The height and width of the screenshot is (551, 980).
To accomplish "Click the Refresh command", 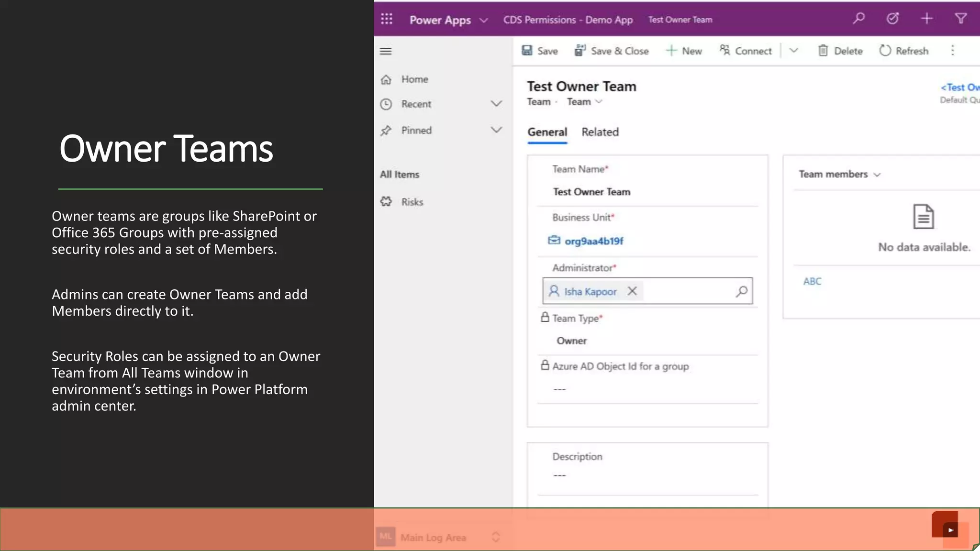I will tap(904, 51).
